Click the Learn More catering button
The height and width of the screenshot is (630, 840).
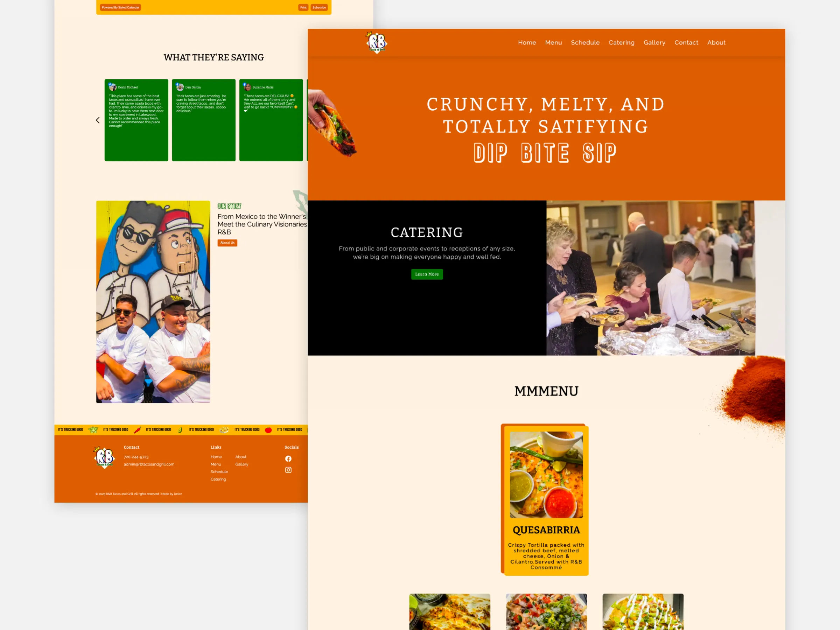(427, 274)
